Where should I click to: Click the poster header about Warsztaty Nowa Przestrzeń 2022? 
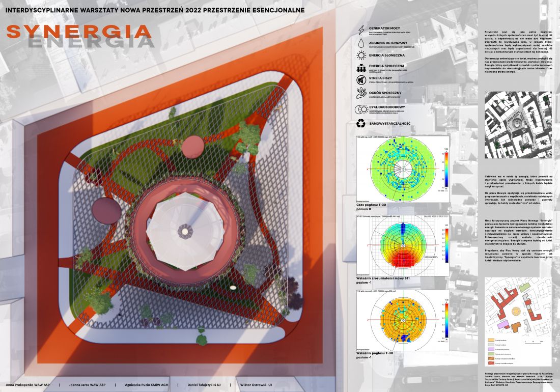155,10
